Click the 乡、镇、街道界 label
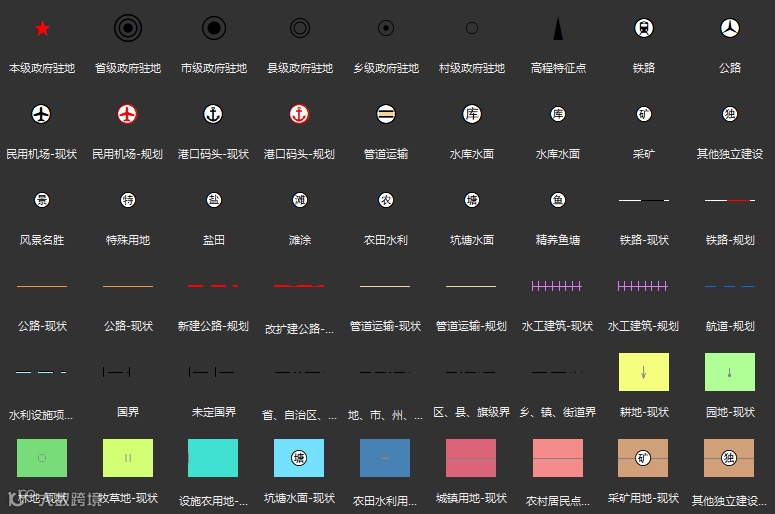This screenshot has height=514, width=775. pyautogui.click(x=558, y=412)
